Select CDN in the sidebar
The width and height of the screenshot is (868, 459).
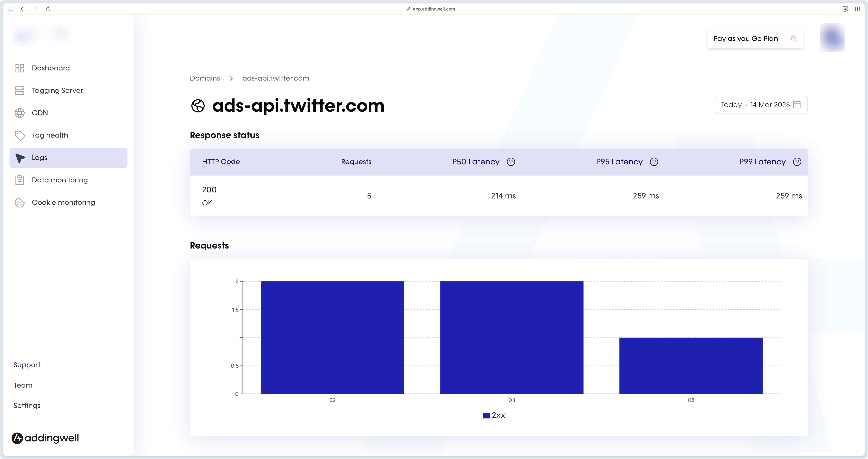[68, 113]
